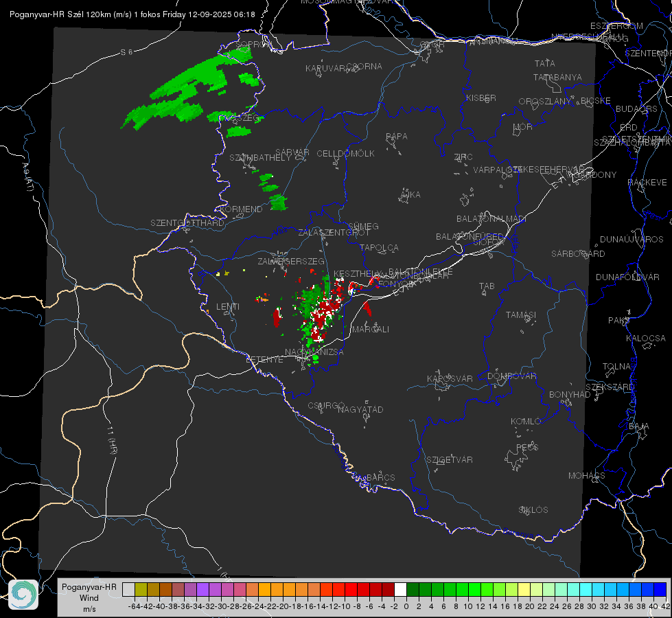Click the CSURGÓ town label
Screen dimensions: 672x618
(x=326, y=406)
